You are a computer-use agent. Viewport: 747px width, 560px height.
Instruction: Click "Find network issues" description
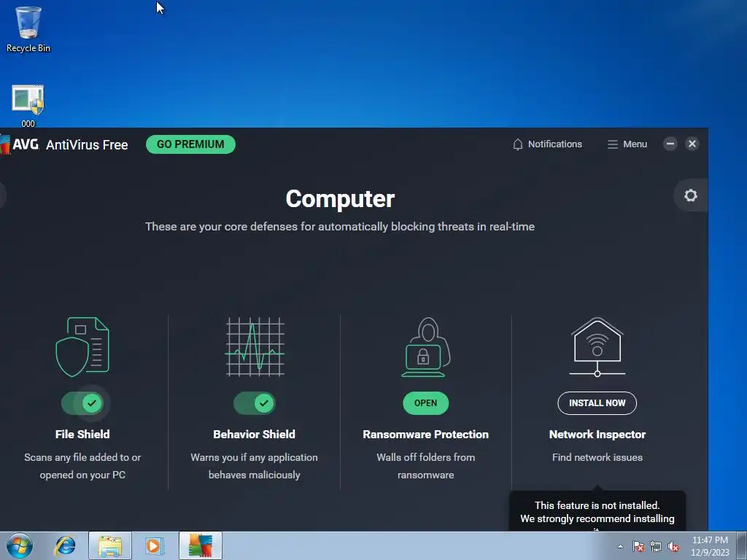pos(597,457)
